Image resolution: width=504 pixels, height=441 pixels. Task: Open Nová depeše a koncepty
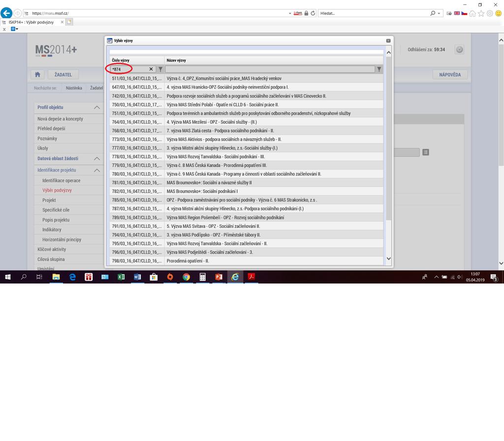pos(60,119)
